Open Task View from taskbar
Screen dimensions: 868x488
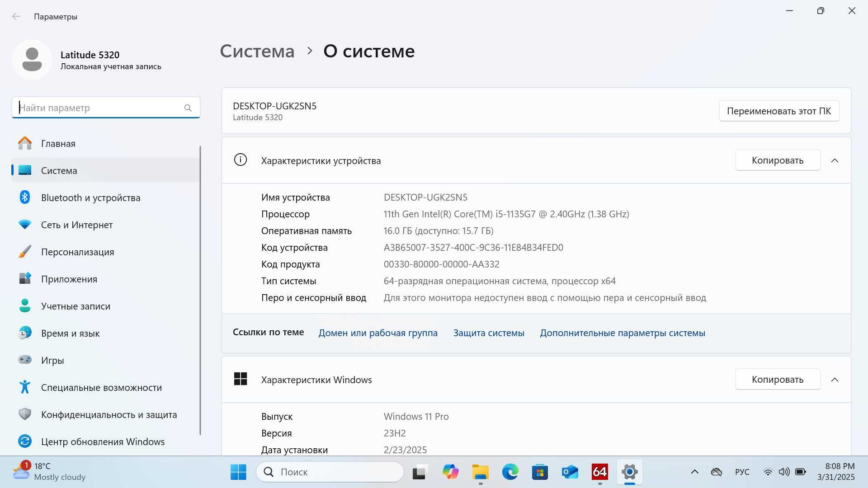[x=420, y=472]
